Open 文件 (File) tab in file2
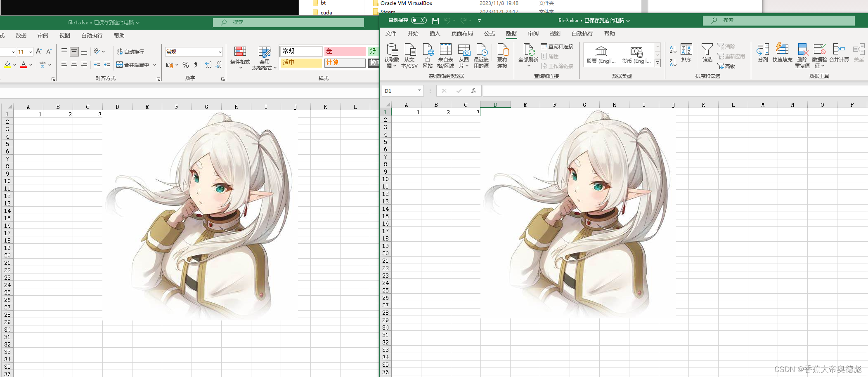Viewport: 868px width, 377px height. [x=390, y=33]
